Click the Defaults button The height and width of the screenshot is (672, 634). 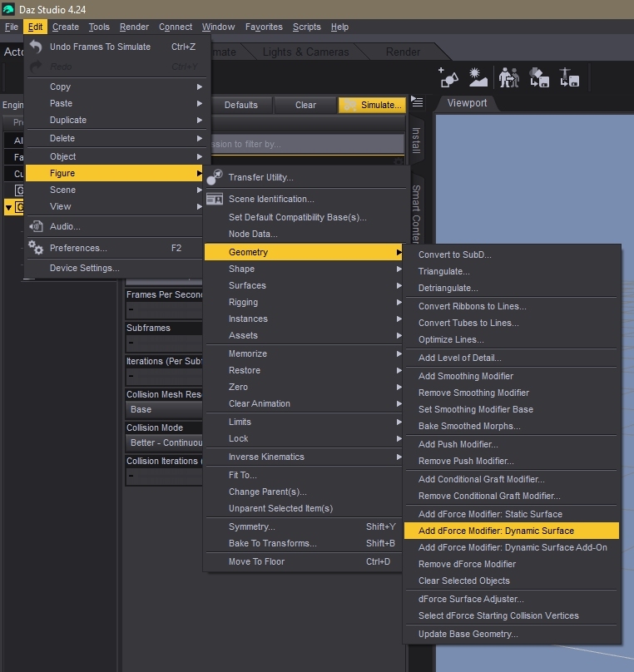pyautogui.click(x=241, y=105)
